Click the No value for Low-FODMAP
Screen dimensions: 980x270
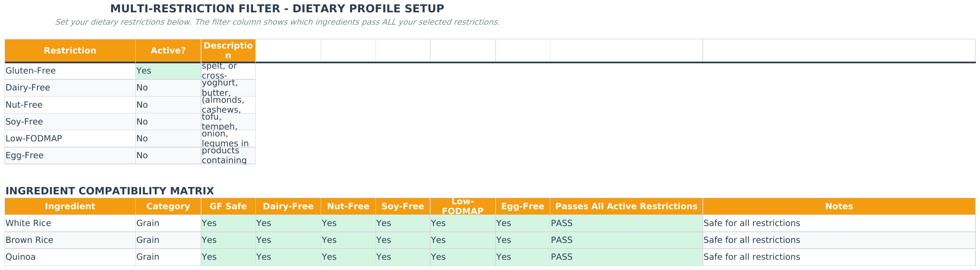pos(168,138)
